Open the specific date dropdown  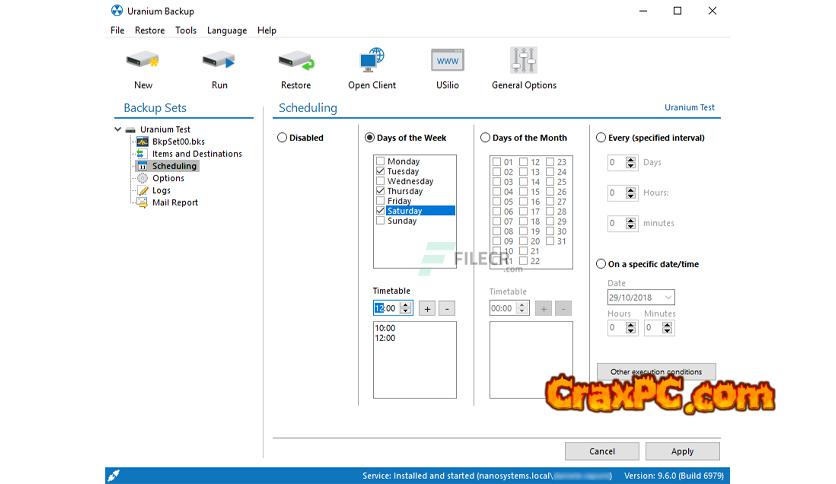[668, 298]
